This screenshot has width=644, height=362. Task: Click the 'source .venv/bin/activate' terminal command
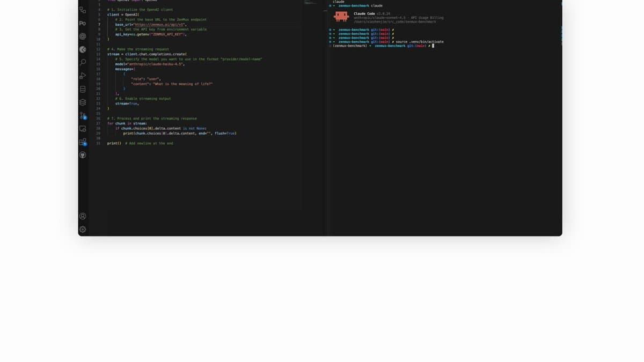pyautogui.click(x=420, y=42)
